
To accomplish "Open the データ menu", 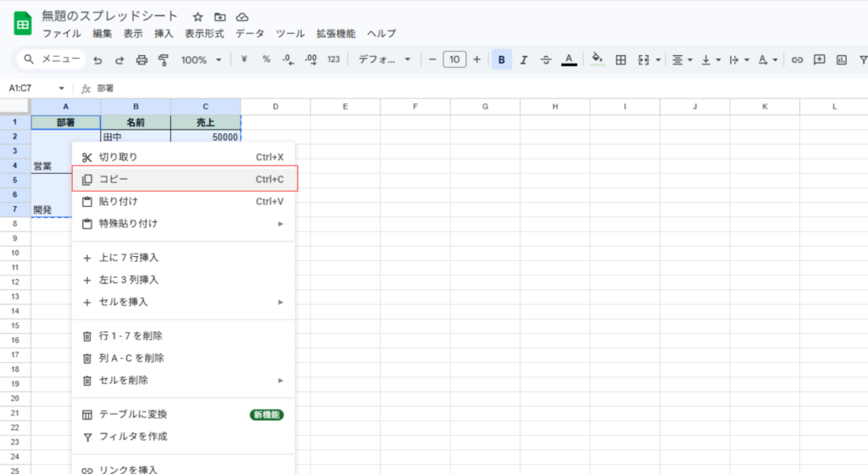I will [x=250, y=34].
